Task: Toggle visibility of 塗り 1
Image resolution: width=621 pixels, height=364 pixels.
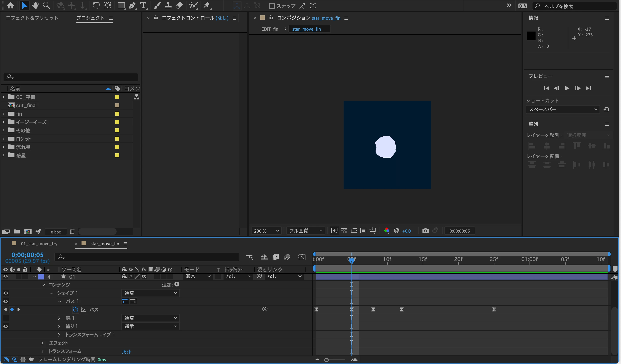Action: click(x=5, y=326)
